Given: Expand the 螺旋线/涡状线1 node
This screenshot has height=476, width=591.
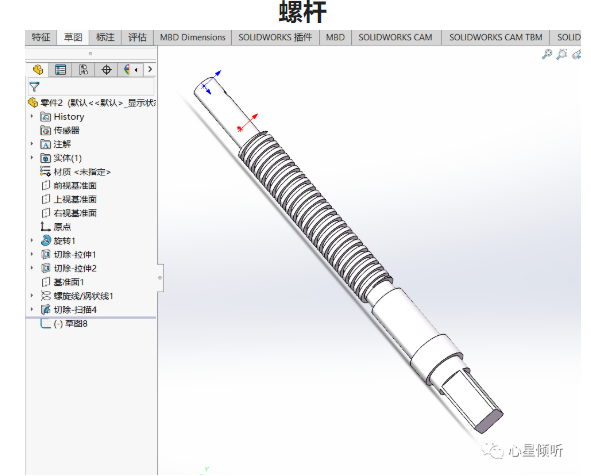Looking at the screenshot, I should point(32,295).
